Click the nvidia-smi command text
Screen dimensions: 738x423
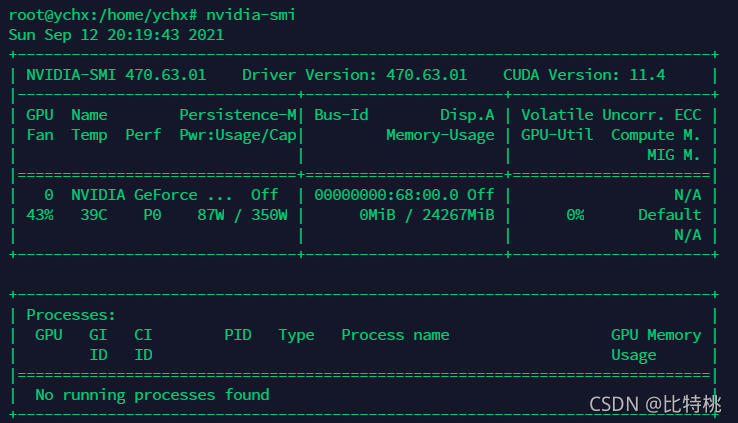250,15
